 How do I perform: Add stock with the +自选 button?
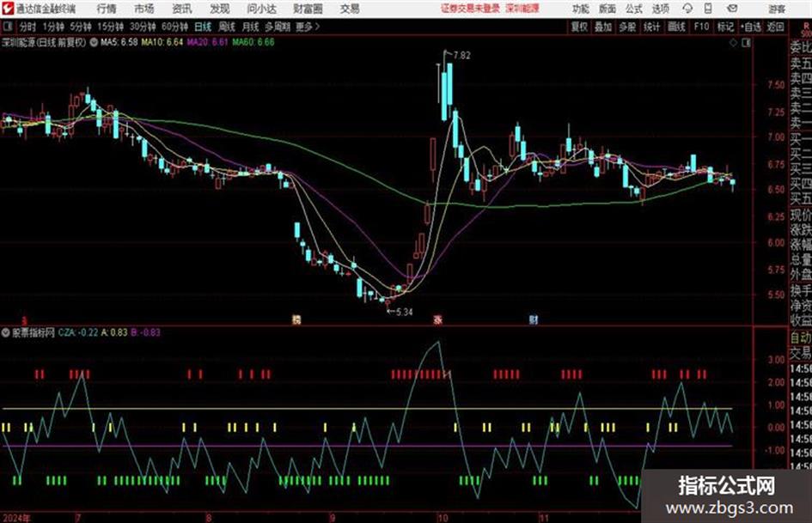click(x=750, y=27)
